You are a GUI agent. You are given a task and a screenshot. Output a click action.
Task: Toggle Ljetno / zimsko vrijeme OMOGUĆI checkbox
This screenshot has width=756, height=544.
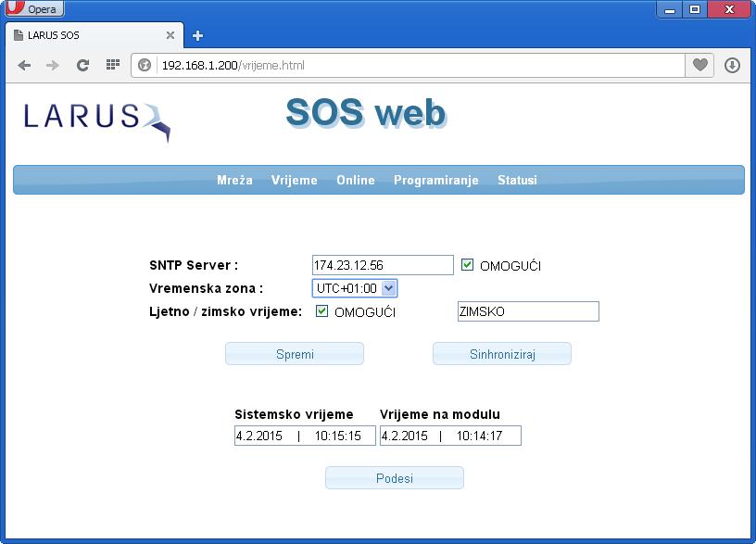click(x=322, y=311)
